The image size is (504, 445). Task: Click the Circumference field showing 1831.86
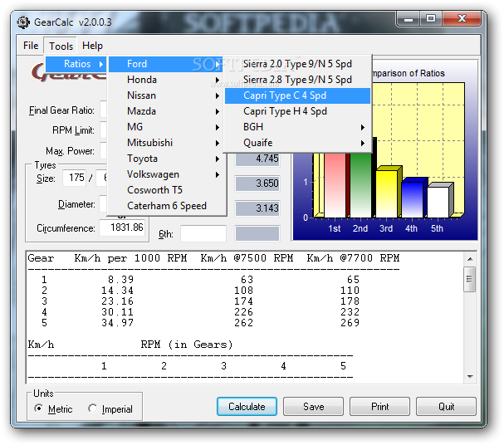point(122,227)
